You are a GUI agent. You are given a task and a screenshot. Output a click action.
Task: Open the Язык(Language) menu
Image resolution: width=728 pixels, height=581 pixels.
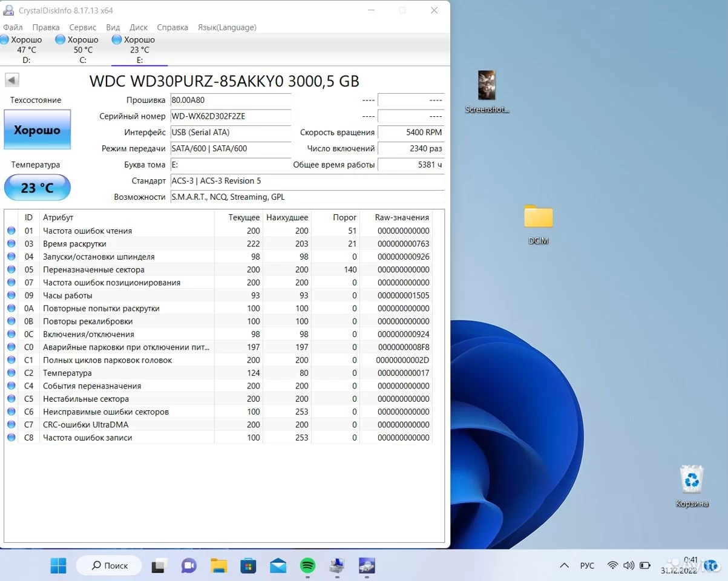pos(227,27)
